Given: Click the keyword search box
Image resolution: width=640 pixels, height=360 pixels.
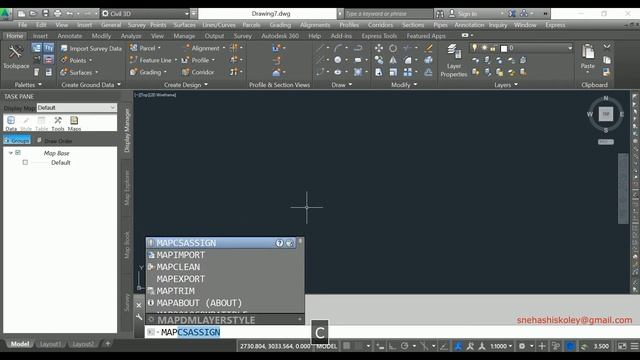Looking at the screenshot, I should 388,14.
